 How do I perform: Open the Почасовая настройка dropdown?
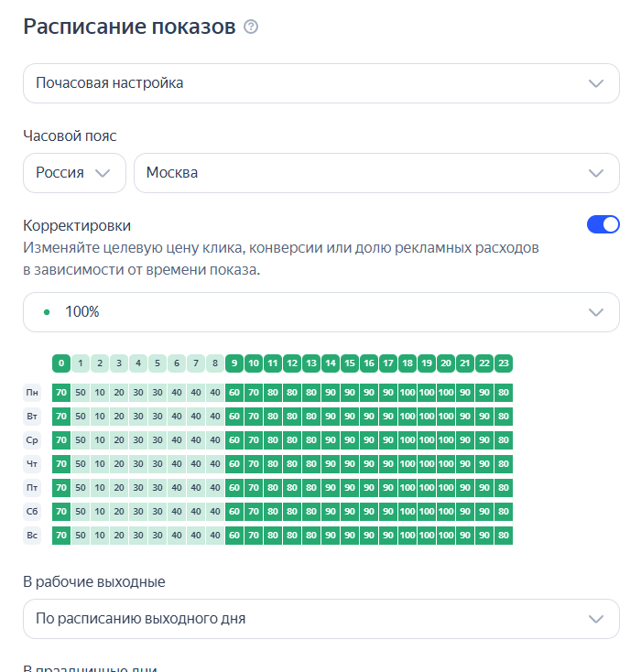[320, 83]
